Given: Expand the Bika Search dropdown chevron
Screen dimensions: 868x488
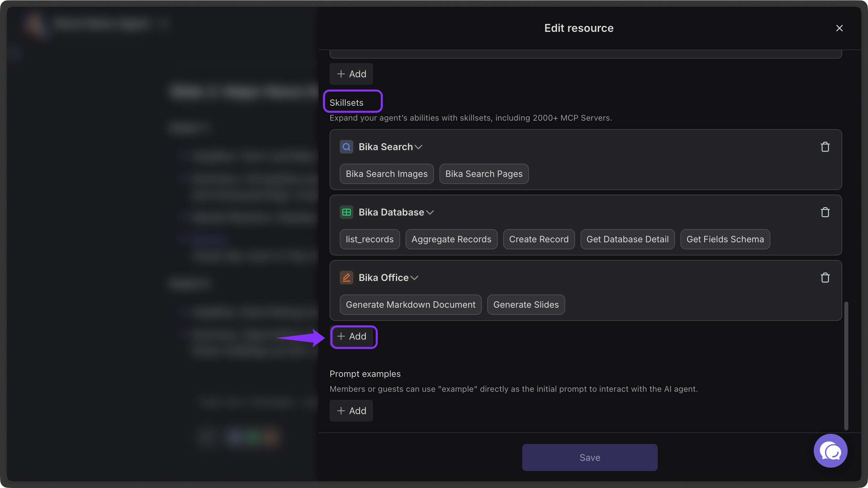Looking at the screenshot, I should click(x=418, y=147).
